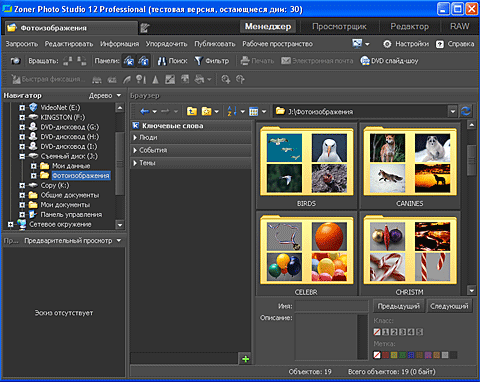Screen dimensions: 480x382
Task: Apply blue color label
Action: (411, 355)
